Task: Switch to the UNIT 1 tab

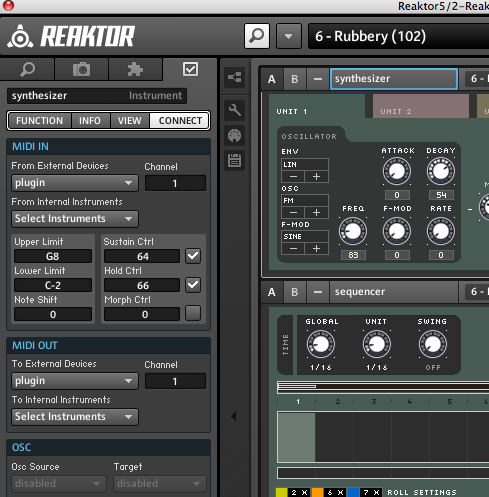Action: pos(317,107)
